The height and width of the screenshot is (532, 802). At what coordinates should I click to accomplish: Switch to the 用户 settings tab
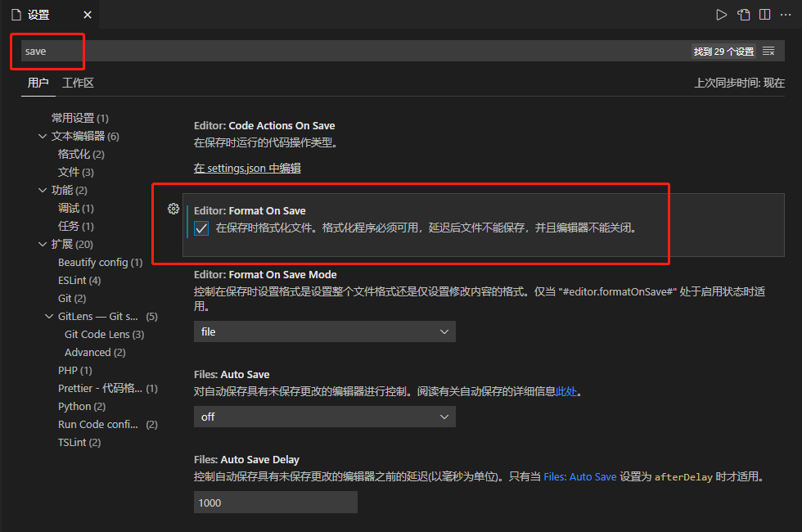point(38,83)
